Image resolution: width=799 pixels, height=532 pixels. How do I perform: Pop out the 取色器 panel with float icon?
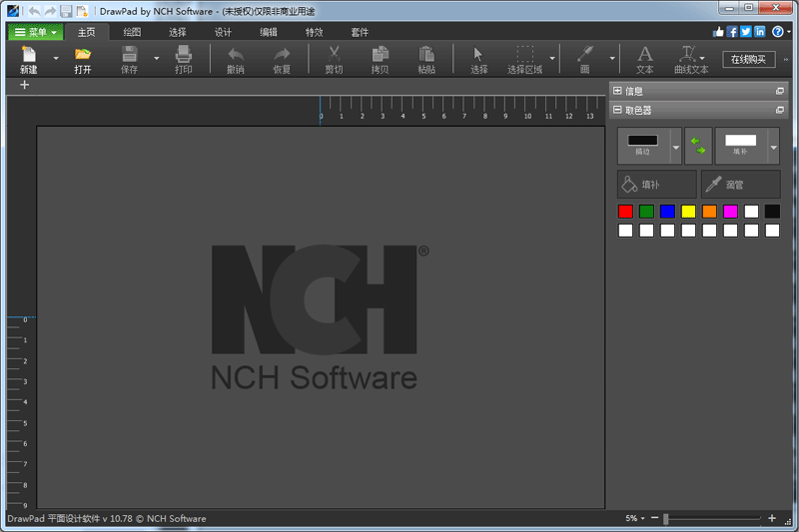click(780, 110)
